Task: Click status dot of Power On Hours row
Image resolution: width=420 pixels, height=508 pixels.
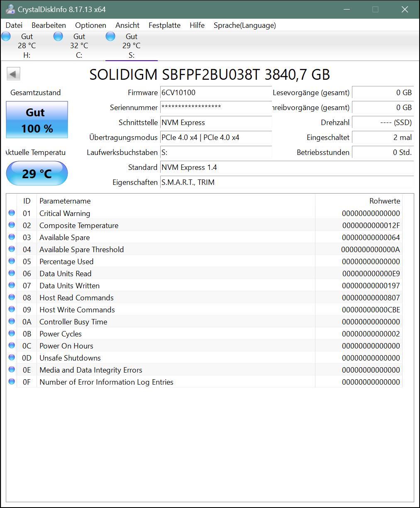Action: [x=12, y=346]
